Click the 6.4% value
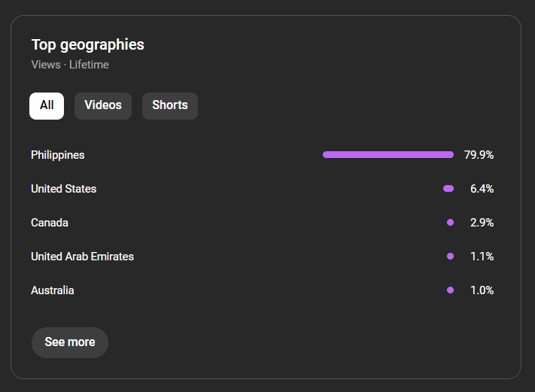This screenshot has height=392, width=535. pos(482,189)
